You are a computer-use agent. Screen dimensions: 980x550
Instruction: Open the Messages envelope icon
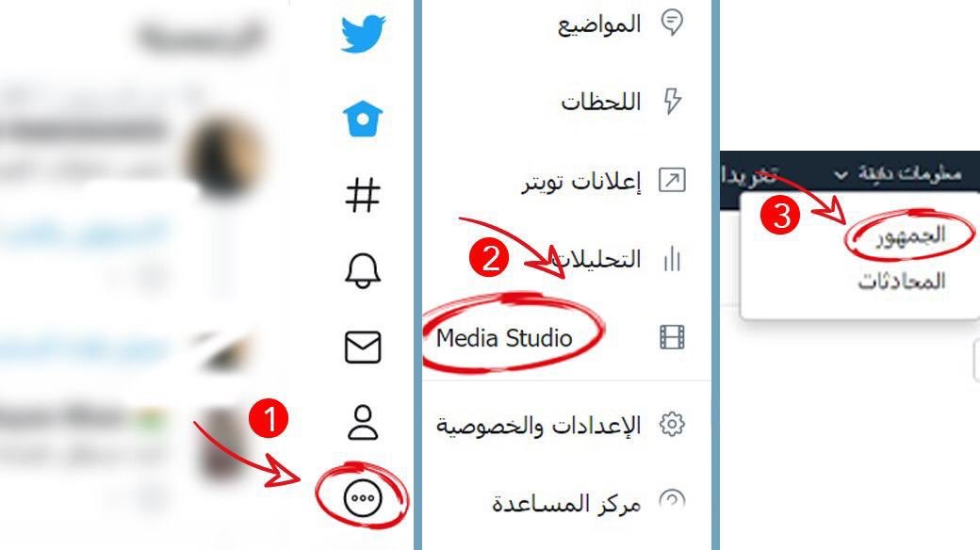363,348
